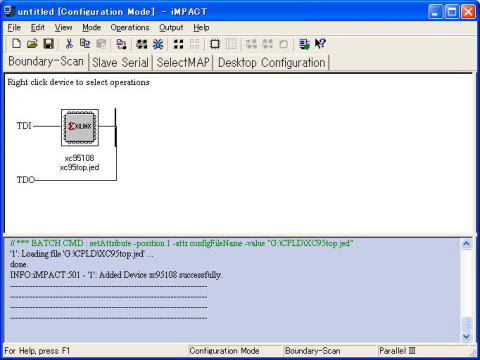The width and height of the screenshot is (480, 360).
Task: Switch to the SelectMAP tab
Action: (x=183, y=63)
